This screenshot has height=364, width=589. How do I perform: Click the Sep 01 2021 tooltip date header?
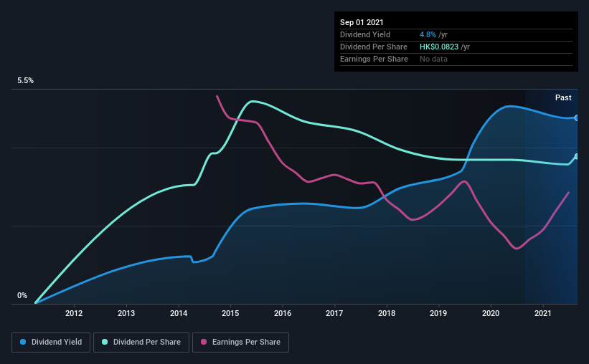(362, 22)
